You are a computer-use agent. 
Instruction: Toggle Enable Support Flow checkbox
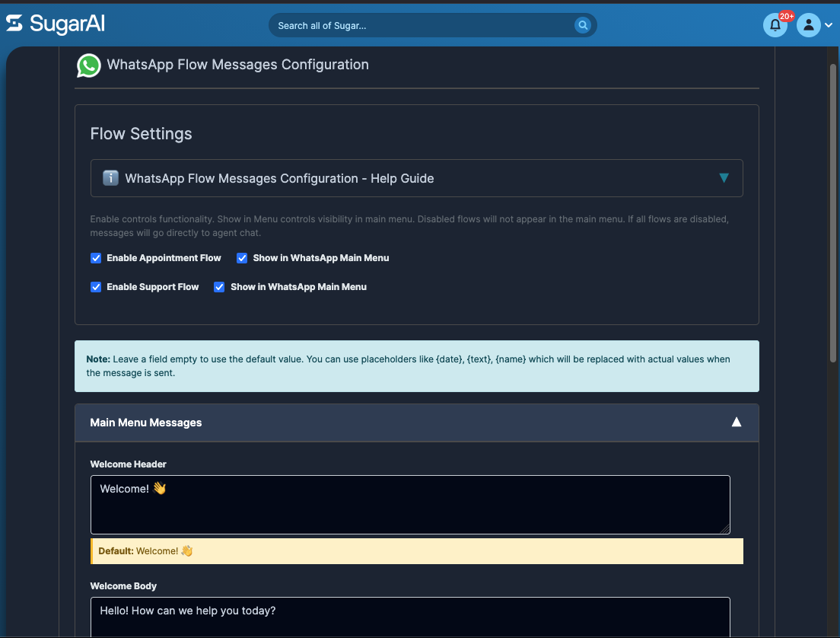[x=96, y=287]
